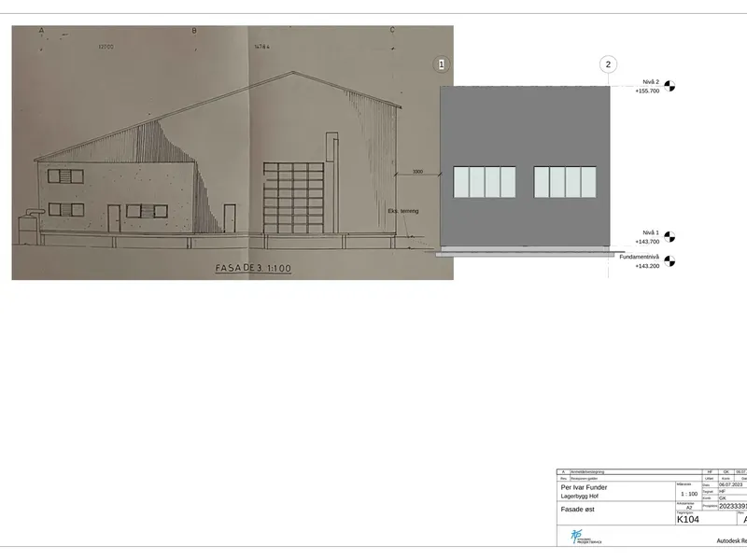
Task: Click the grid bubble numbered 1
Action: pyautogui.click(x=441, y=64)
